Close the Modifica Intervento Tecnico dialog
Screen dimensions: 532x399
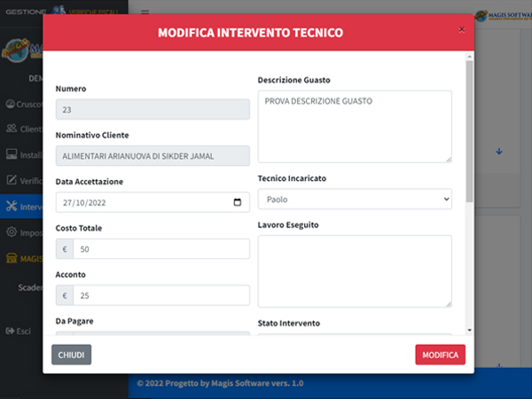(461, 29)
